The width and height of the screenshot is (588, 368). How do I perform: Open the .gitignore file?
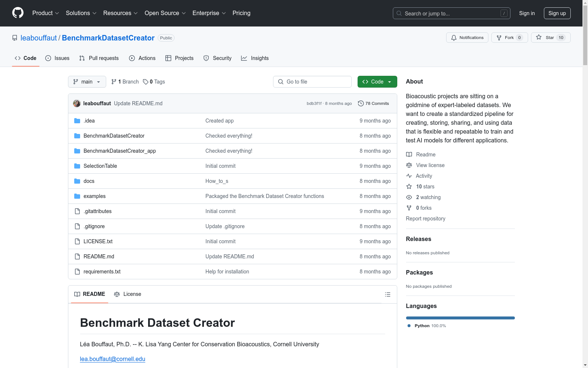pyautogui.click(x=94, y=226)
